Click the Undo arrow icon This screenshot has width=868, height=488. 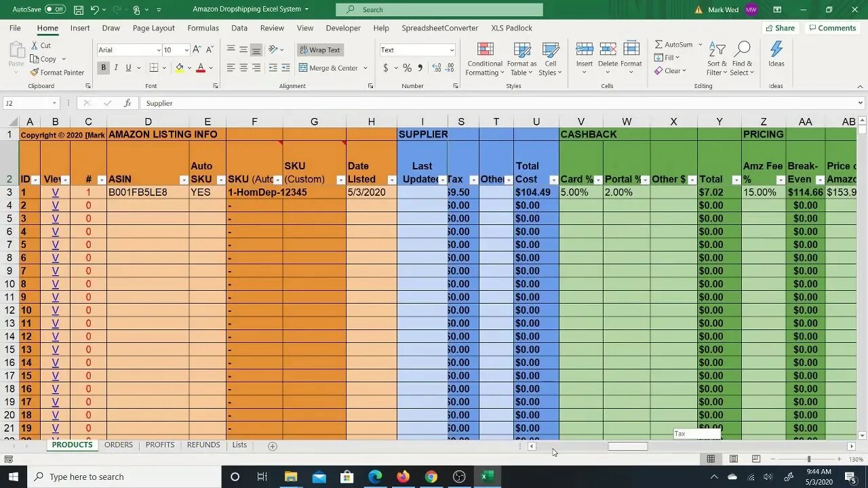[x=94, y=9]
